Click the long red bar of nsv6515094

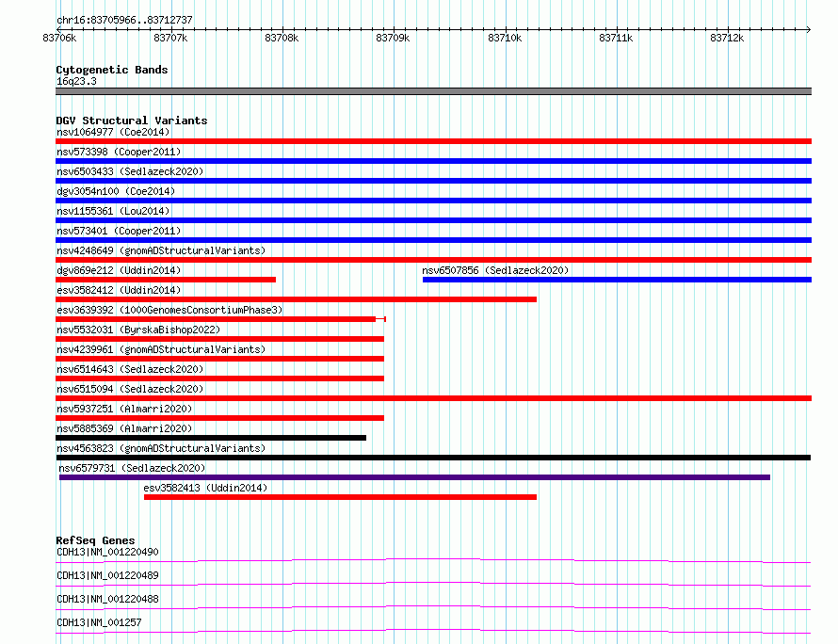point(433,398)
